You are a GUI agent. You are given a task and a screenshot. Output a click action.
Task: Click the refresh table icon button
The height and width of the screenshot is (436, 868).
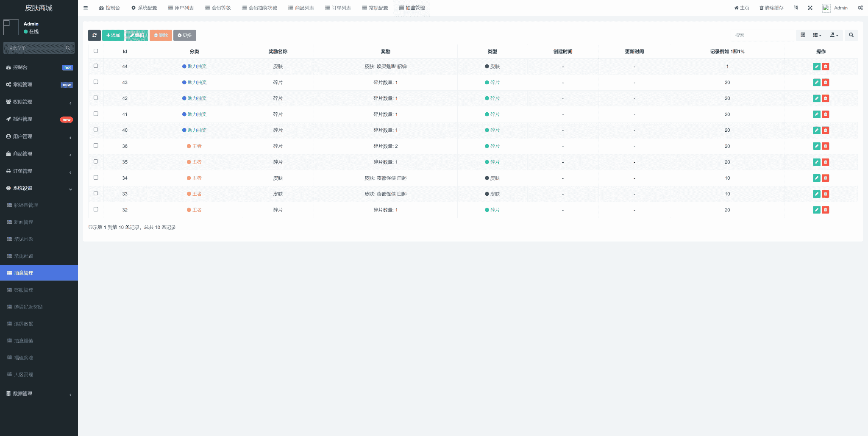point(94,35)
